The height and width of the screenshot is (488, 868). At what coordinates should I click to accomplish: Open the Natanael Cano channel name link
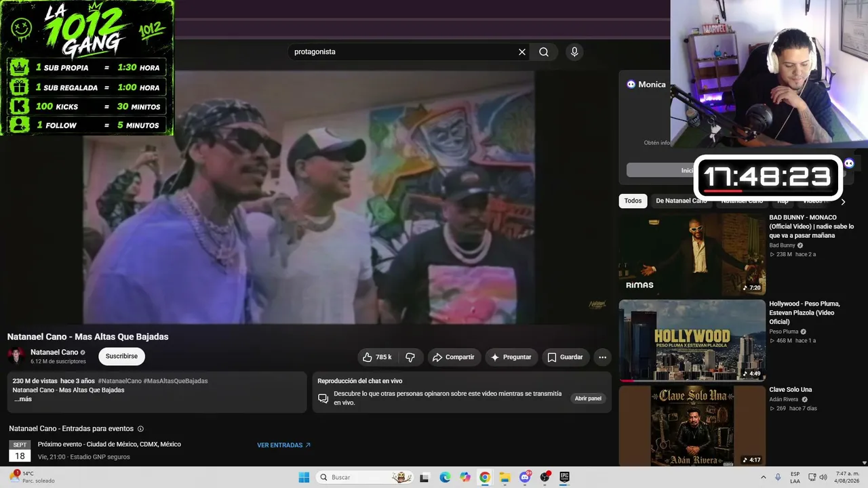point(54,352)
